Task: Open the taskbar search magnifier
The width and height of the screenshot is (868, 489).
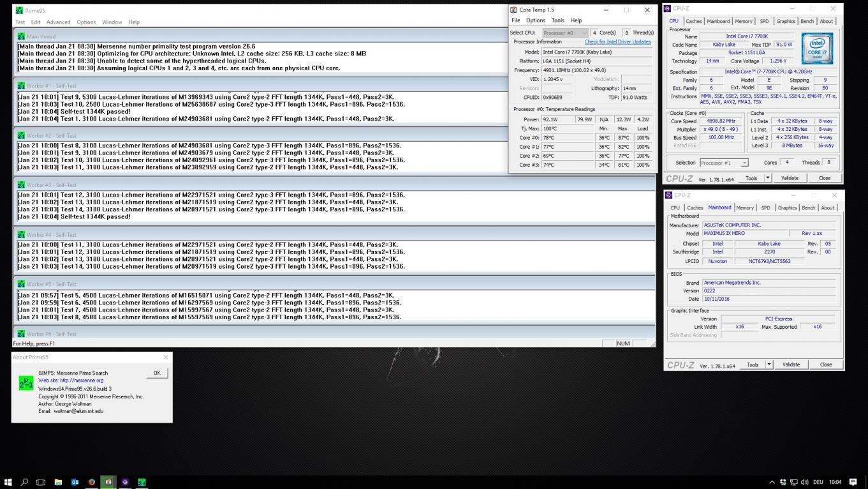Action: point(25,482)
